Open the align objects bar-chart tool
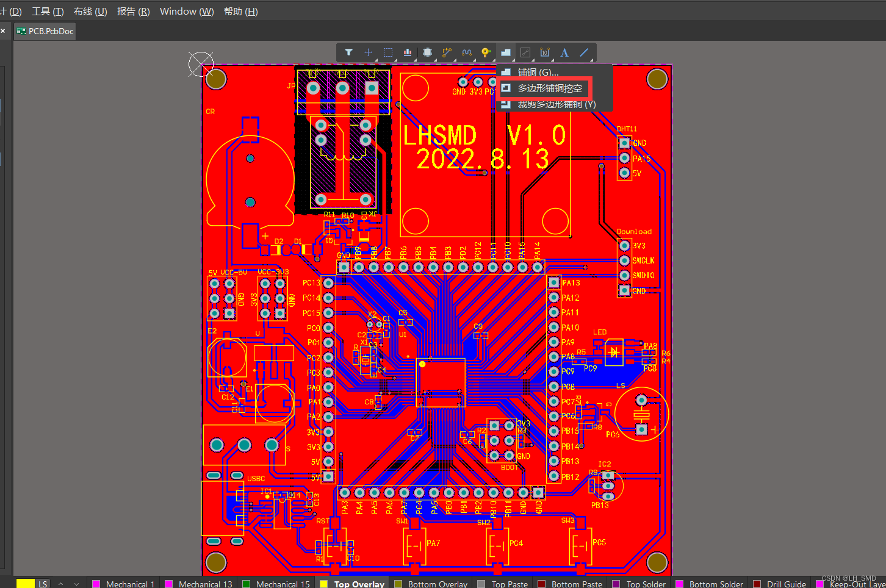Screen dimensions: 886x588 click(408, 52)
